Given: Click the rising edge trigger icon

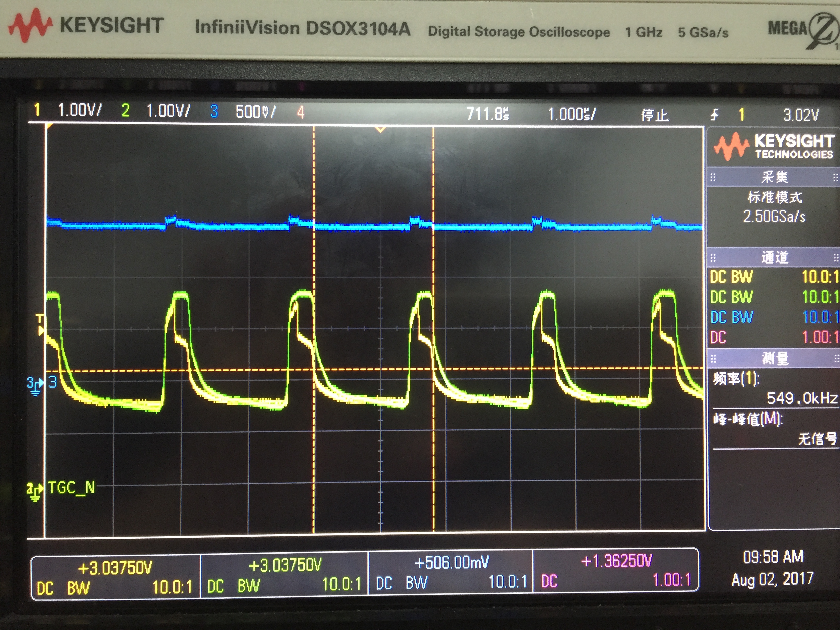Looking at the screenshot, I should [x=715, y=114].
